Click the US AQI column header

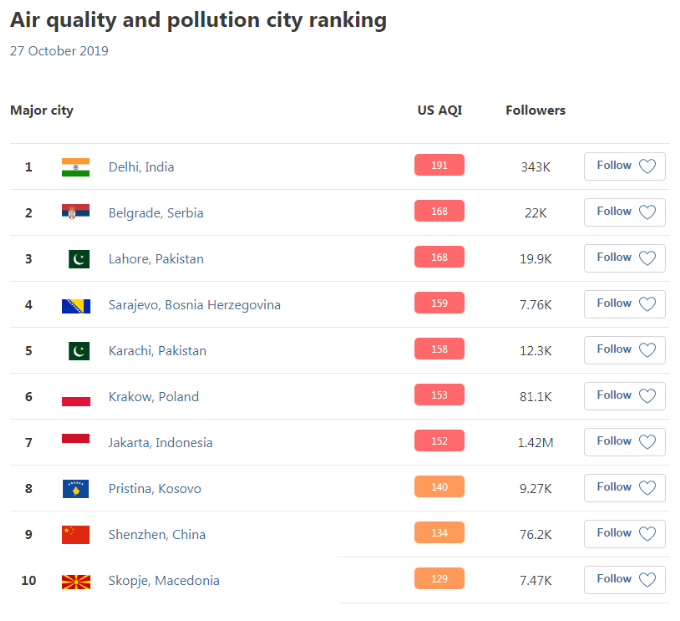click(439, 110)
